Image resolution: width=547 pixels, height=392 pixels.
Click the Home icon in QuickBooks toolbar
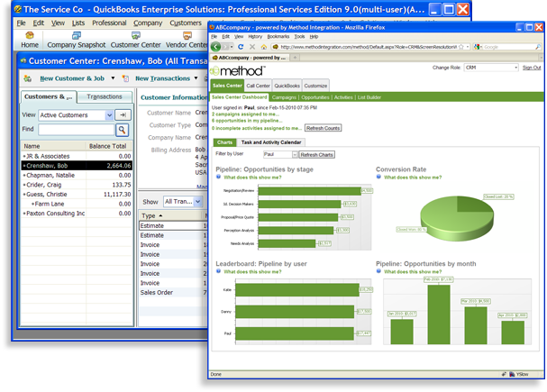click(30, 35)
